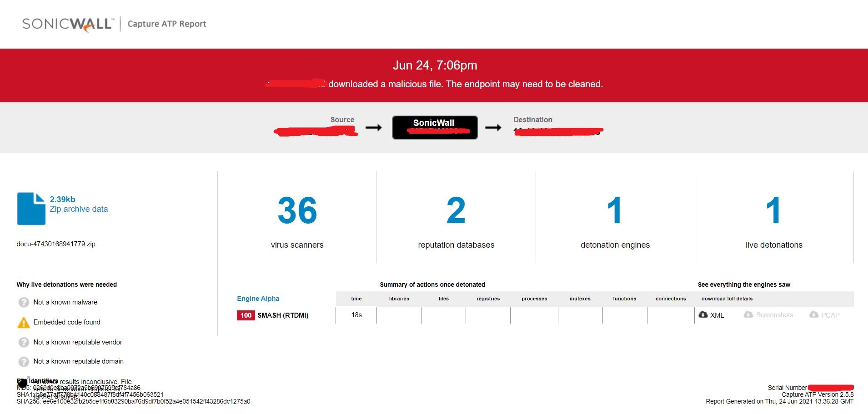This screenshot has height=414, width=868.
Task: Select the file name docu-47430168941779.zip
Action: tap(56, 244)
